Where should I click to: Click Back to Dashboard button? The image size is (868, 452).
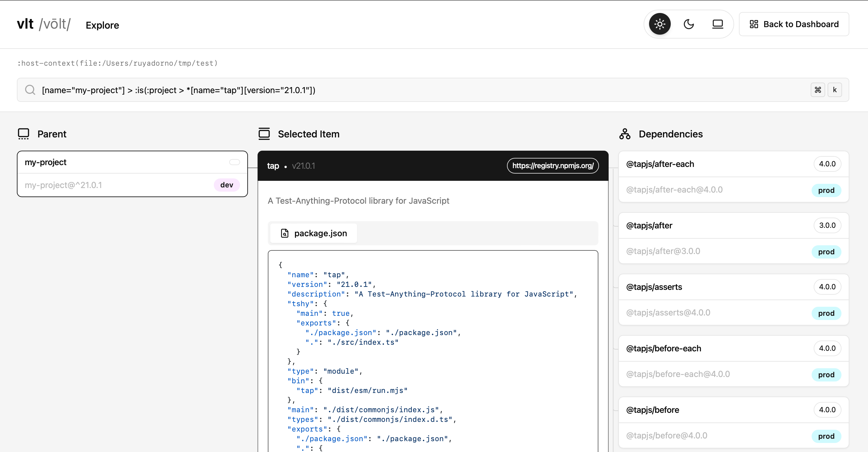(794, 24)
